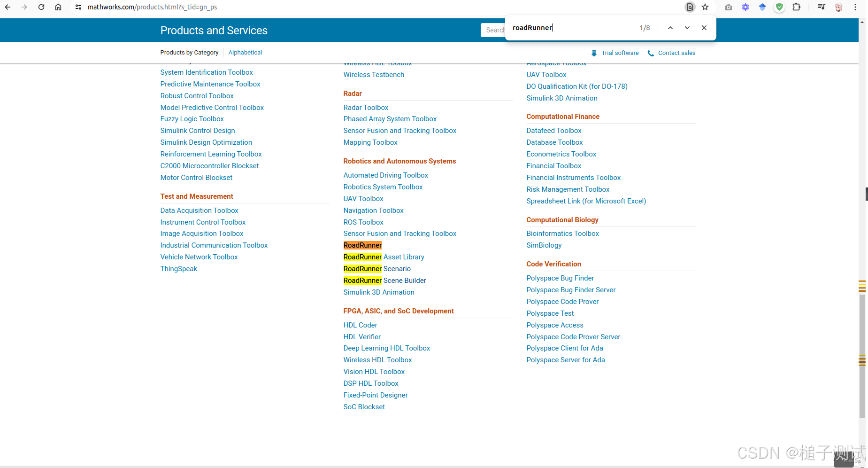Open Phased Array System Toolbox
Image resolution: width=868 pixels, height=468 pixels.
click(390, 119)
